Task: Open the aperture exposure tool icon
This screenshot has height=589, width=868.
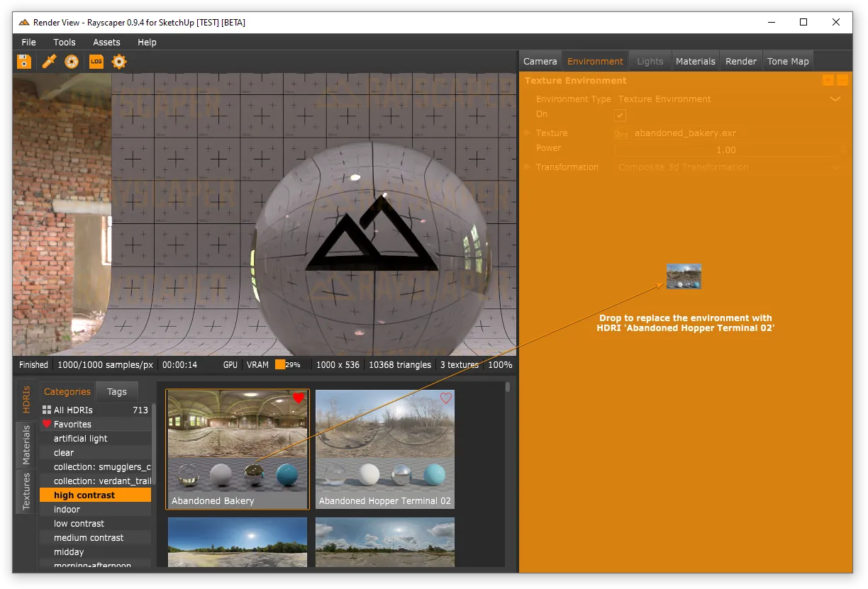Action: coord(71,62)
